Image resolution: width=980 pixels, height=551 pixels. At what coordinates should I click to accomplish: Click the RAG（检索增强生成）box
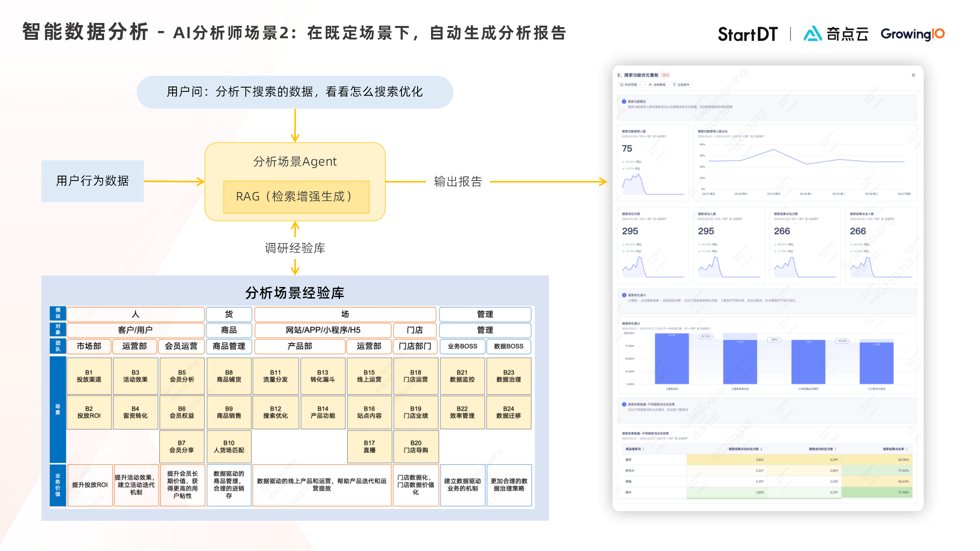point(296,197)
